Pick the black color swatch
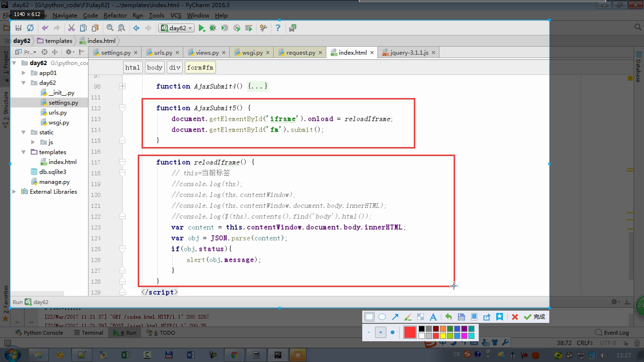 click(x=421, y=329)
